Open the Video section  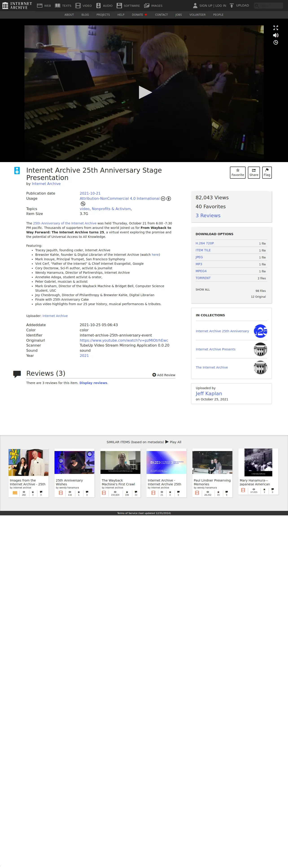point(84,6)
